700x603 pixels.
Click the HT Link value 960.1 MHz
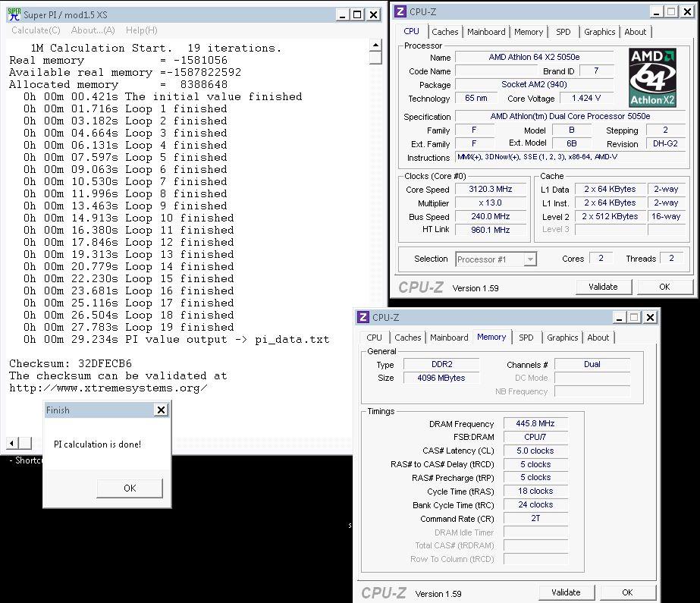pos(490,230)
